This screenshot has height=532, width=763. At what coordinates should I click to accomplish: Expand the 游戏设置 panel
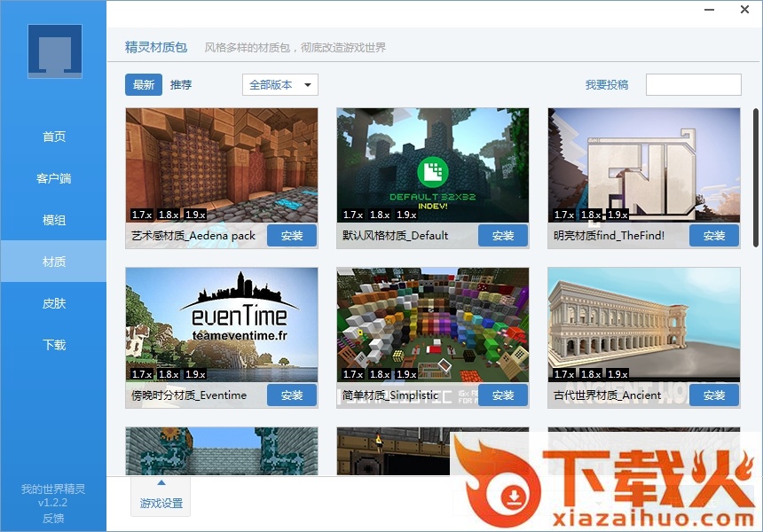[x=161, y=497]
